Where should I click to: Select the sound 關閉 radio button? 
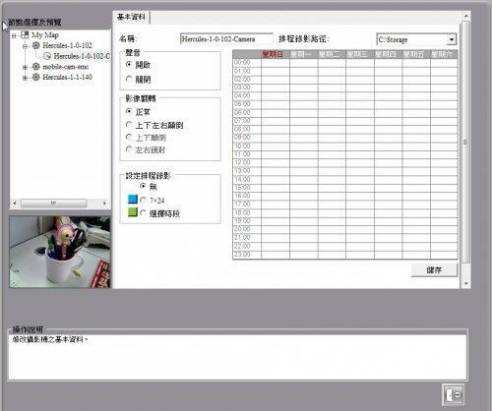tap(129, 79)
